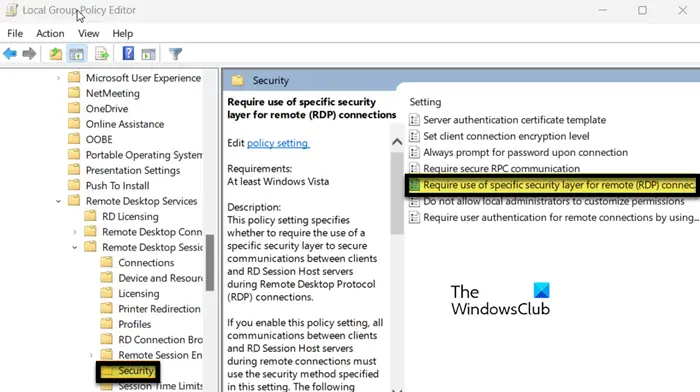
Task: Expand the Microsoft User Experience node
Action: click(x=58, y=78)
